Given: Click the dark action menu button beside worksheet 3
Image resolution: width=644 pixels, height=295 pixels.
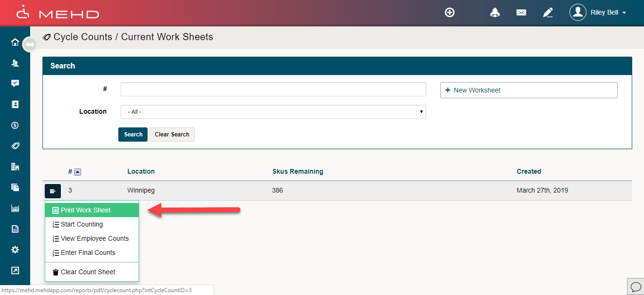Looking at the screenshot, I should [x=52, y=191].
